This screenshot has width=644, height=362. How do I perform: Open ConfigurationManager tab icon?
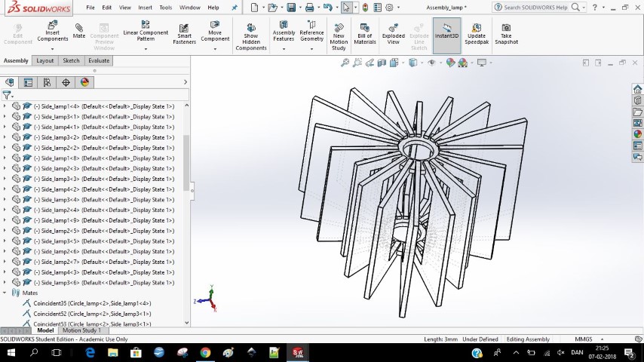pos(47,83)
